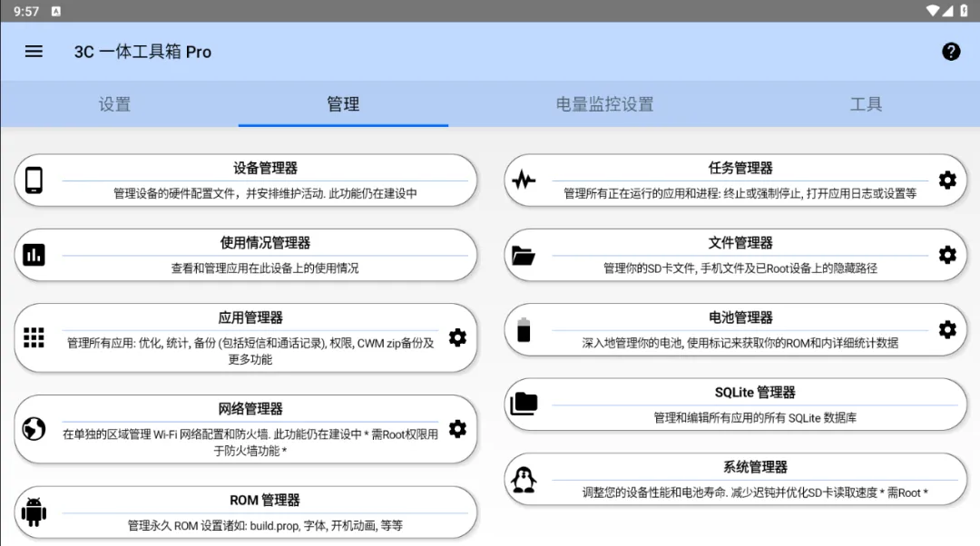This screenshot has width=980, height=546.
Task: Switch to the 设置 tab
Action: click(114, 103)
